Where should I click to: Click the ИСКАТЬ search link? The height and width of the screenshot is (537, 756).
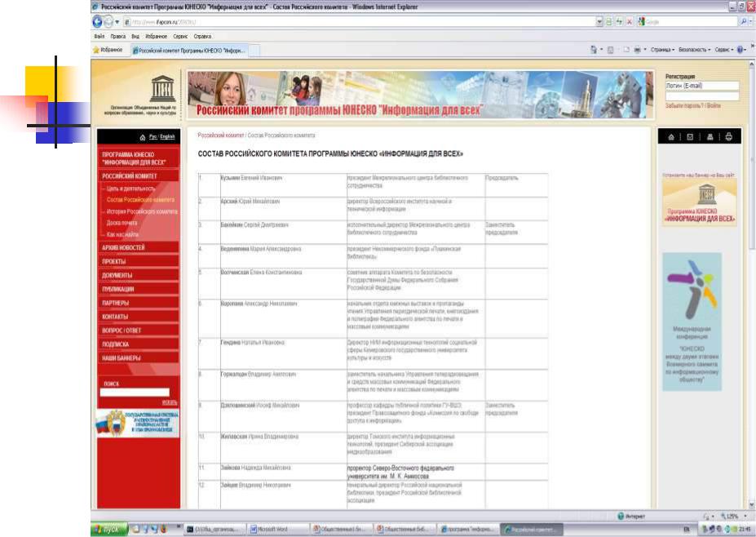(x=170, y=402)
